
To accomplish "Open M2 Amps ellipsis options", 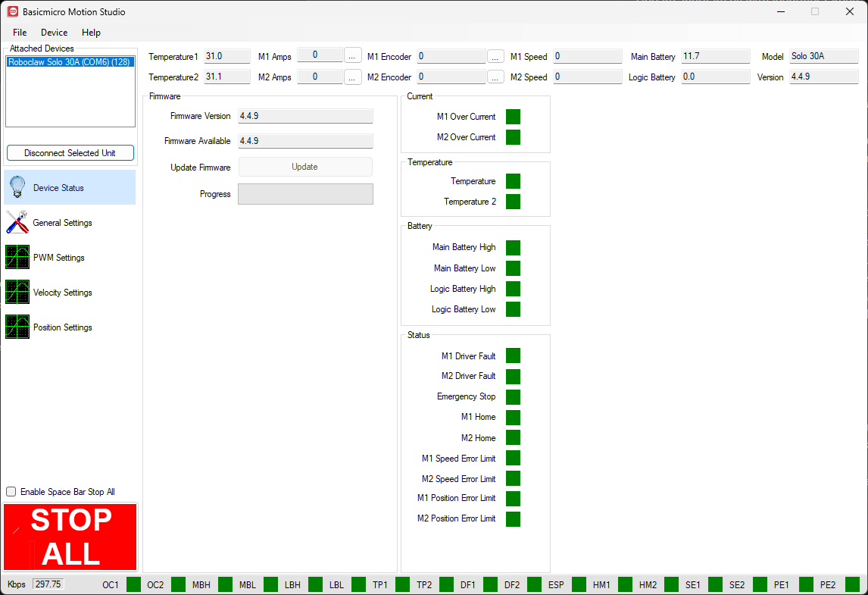I will tap(353, 77).
